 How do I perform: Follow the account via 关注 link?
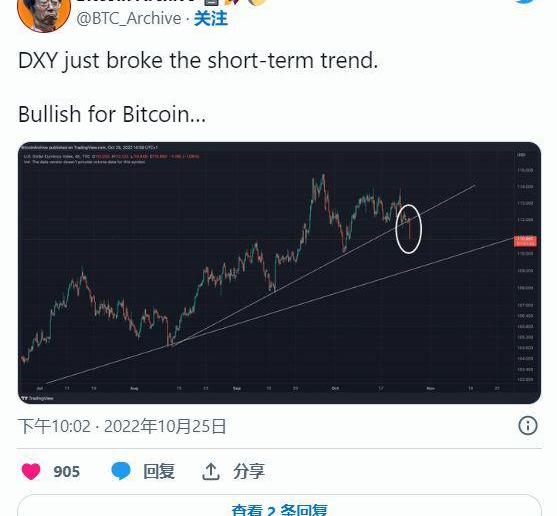(211, 18)
